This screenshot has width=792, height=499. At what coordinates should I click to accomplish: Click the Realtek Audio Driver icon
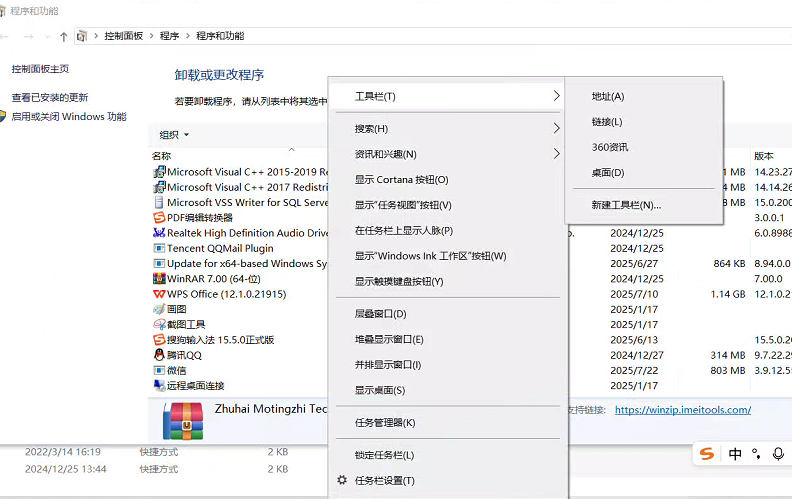point(159,233)
